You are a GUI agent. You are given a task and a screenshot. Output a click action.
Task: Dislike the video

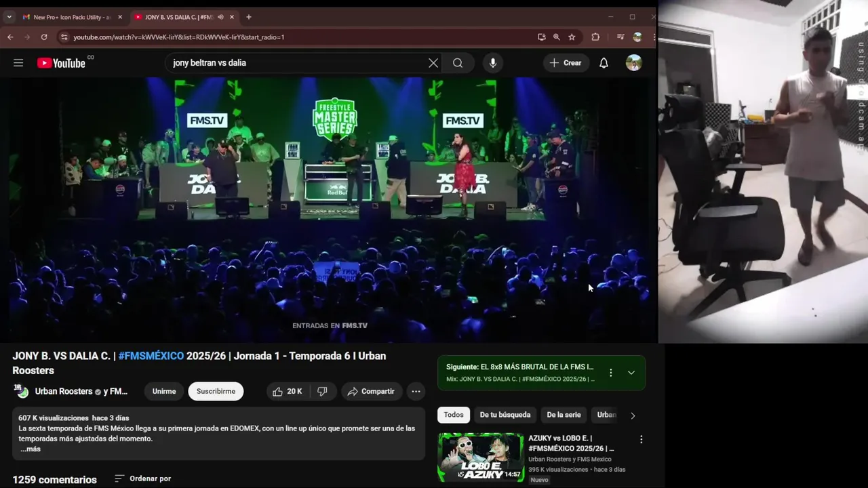(x=323, y=391)
